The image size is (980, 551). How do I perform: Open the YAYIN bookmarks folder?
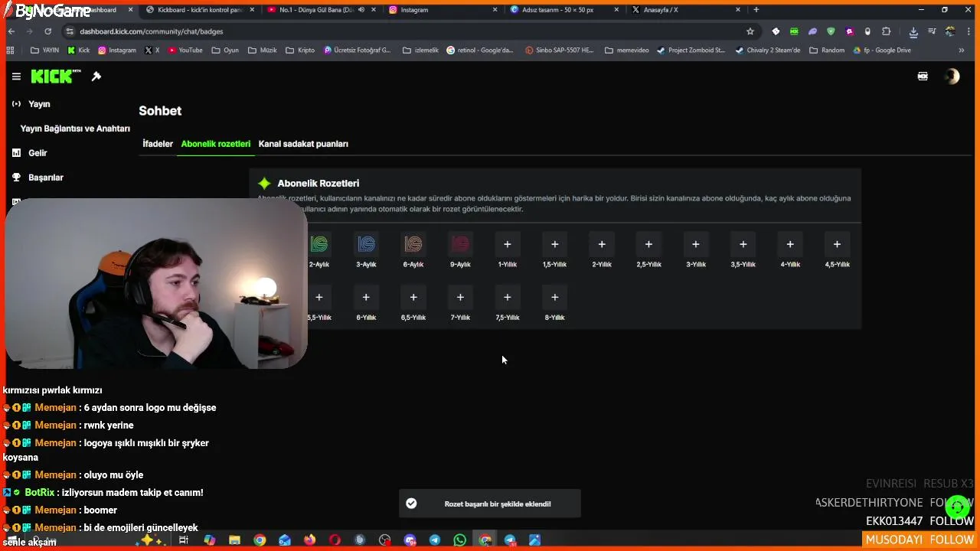click(x=44, y=51)
